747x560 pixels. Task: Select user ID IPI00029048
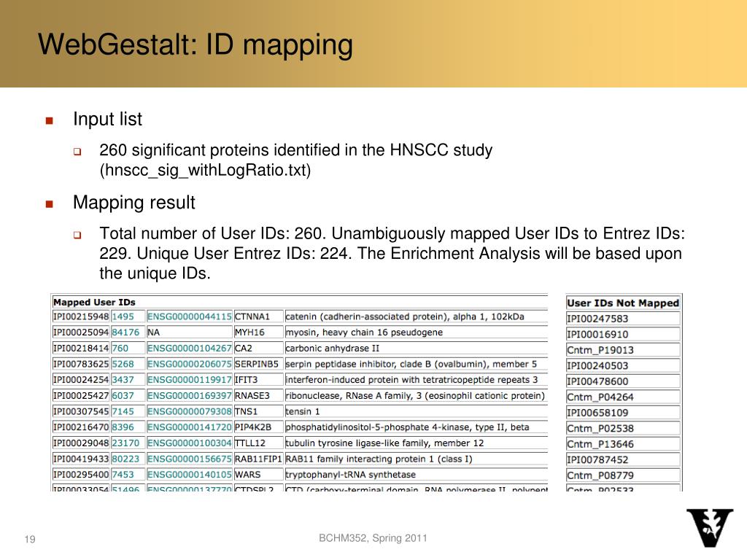pyautogui.click(x=81, y=443)
